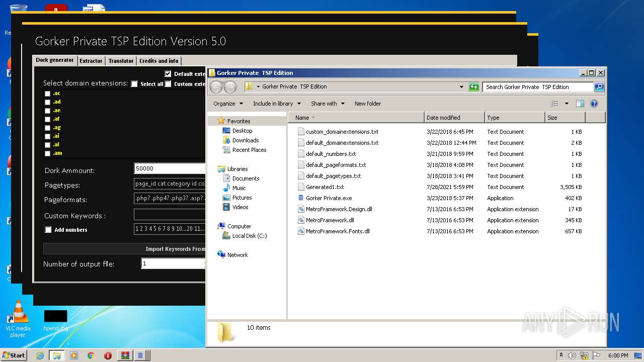The height and width of the screenshot is (362, 644).
Task: Expand the Include in library dropdown
Action: coord(277,104)
